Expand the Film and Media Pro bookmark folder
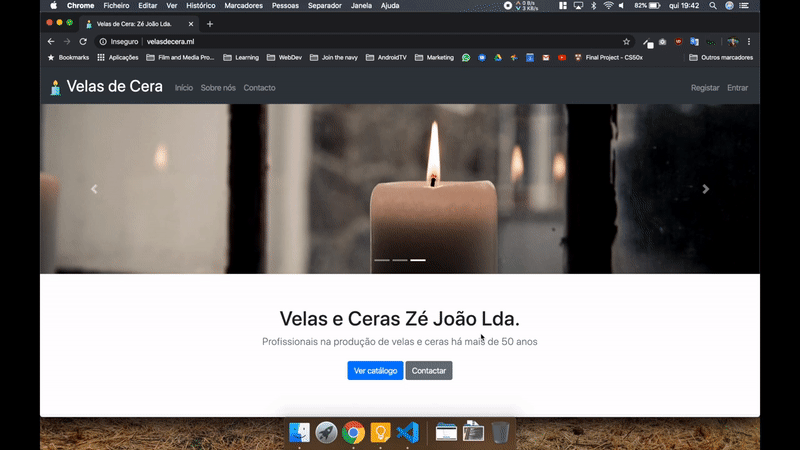Screen dimensions: 800x450 tap(180, 58)
